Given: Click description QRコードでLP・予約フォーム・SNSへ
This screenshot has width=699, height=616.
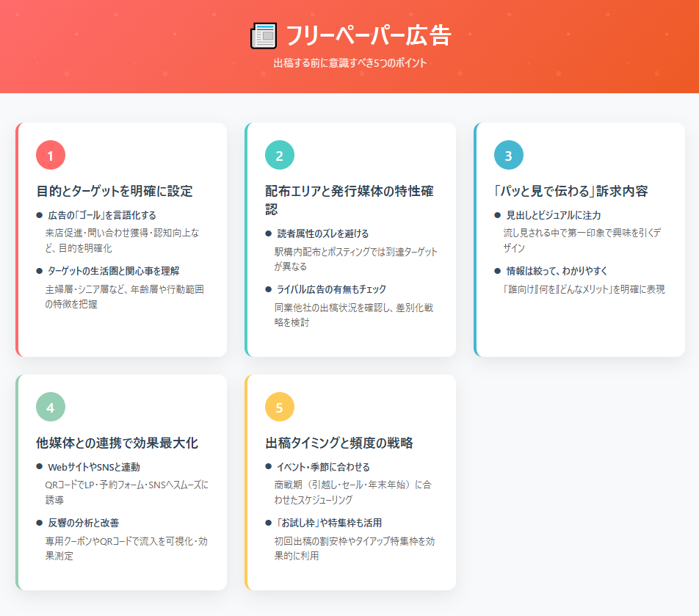Looking at the screenshot, I should click(x=126, y=492).
